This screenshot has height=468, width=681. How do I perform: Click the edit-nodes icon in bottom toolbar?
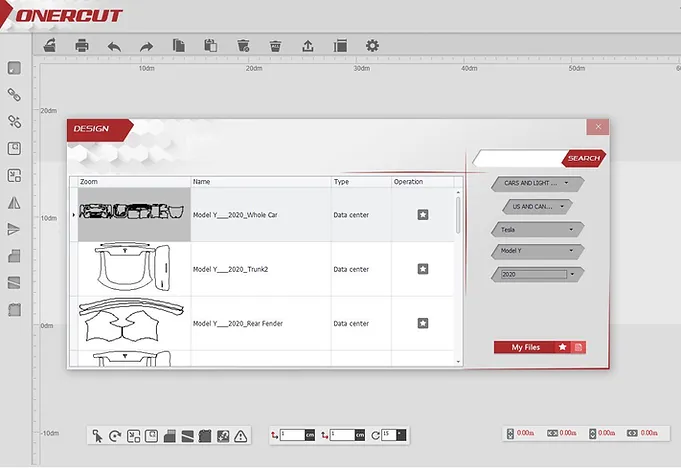(x=223, y=435)
